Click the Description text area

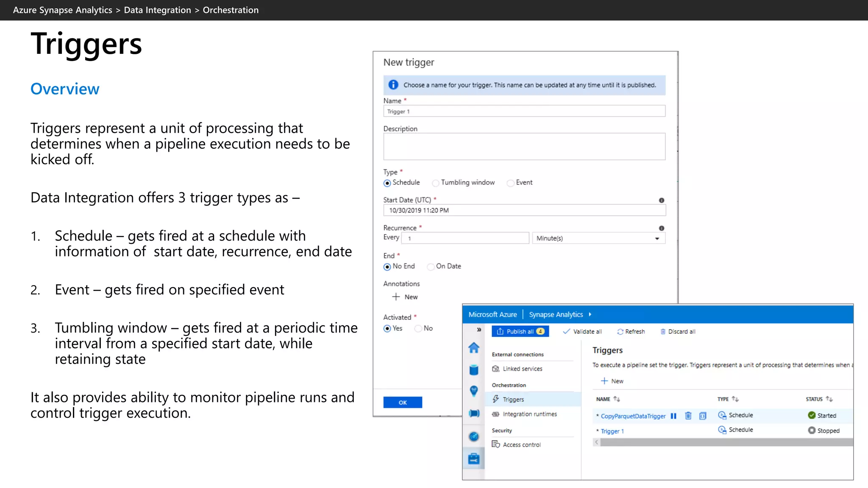[x=524, y=147]
